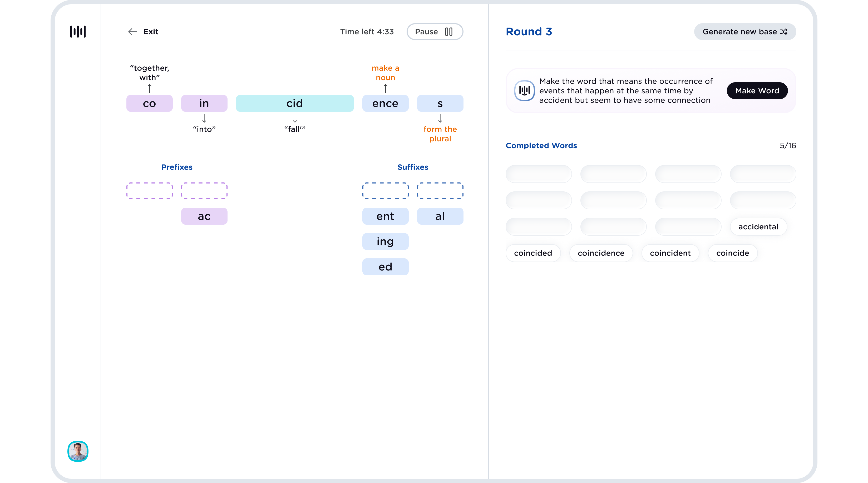
Task: Click the audio icon next to Make Word
Action: coord(524,90)
